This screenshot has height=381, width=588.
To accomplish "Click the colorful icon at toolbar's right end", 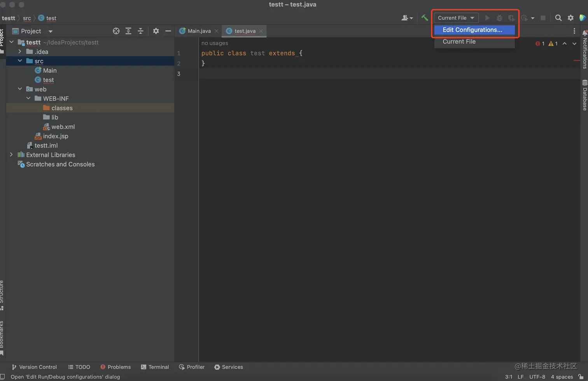I will coord(583,18).
